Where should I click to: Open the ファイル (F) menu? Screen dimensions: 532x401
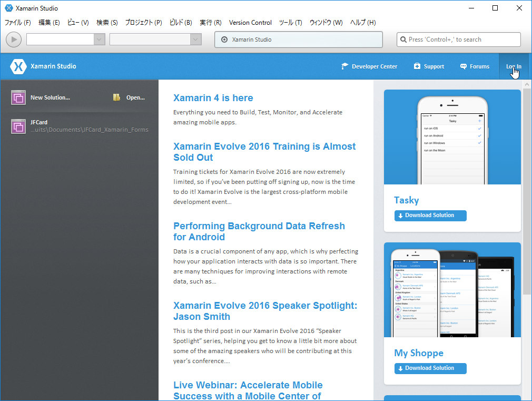coord(17,23)
